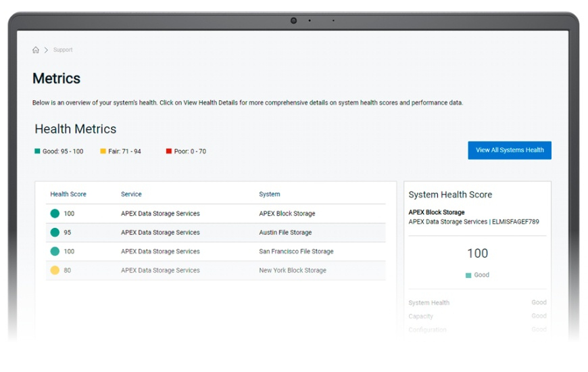This screenshot has width=588, height=372.
Task: Sort by System column header
Action: pyautogui.click(x=269, y=194)
